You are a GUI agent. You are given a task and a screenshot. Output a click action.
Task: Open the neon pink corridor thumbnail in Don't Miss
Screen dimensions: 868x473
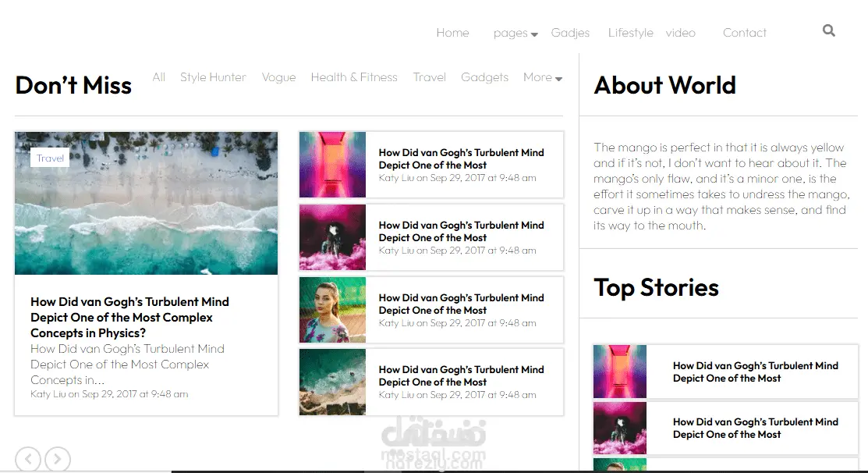tap(332, 165)
